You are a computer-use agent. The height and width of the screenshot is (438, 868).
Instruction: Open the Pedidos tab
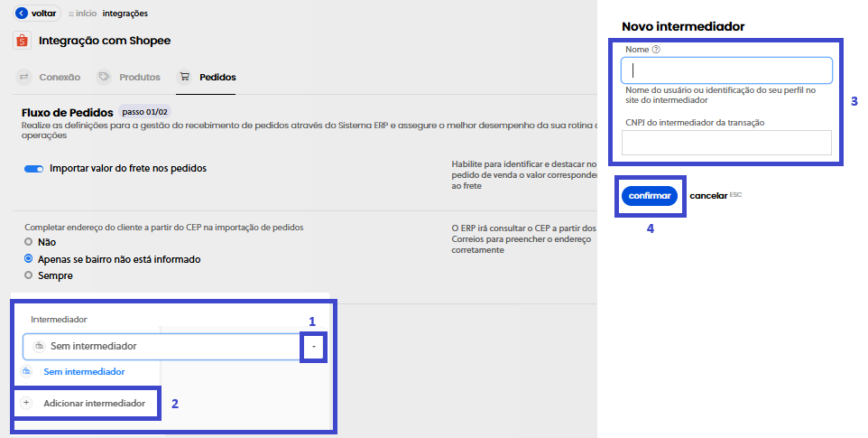(x=206, y=77)
